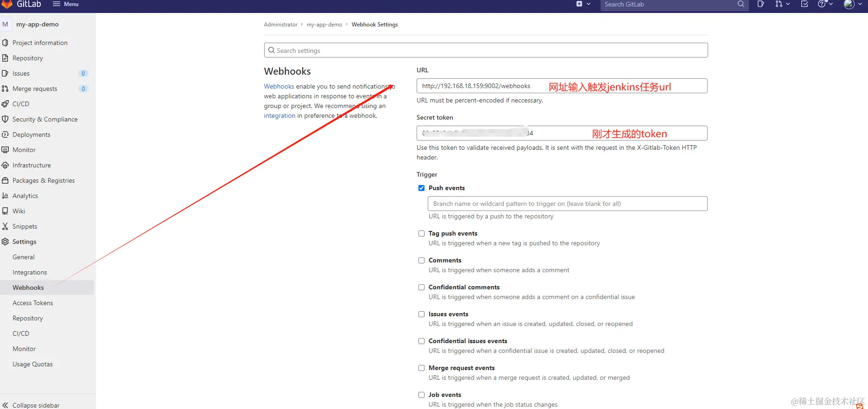The height and width of the screenshot is (409, 868).
Task: Click Webhook Settings breadcrumb
Action: (375, 25)
